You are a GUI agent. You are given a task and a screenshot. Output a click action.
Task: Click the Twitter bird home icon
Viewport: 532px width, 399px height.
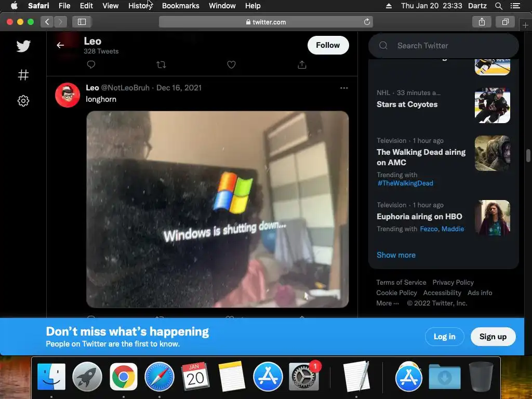click(23, 46)
